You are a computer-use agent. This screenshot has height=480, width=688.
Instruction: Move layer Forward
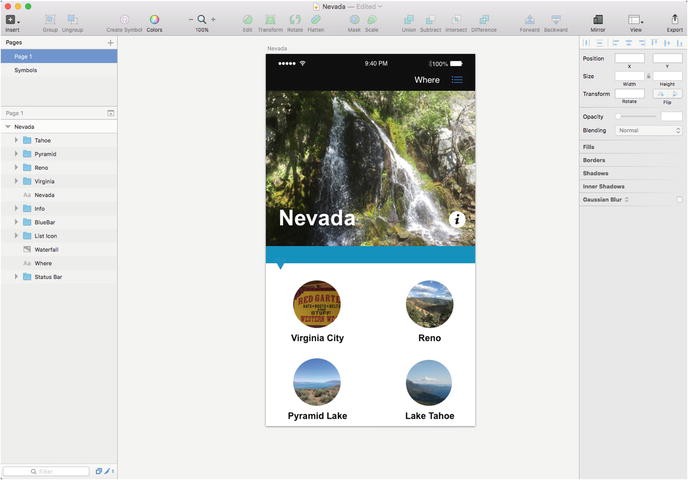pyautogui.click(x=529, y=19)
